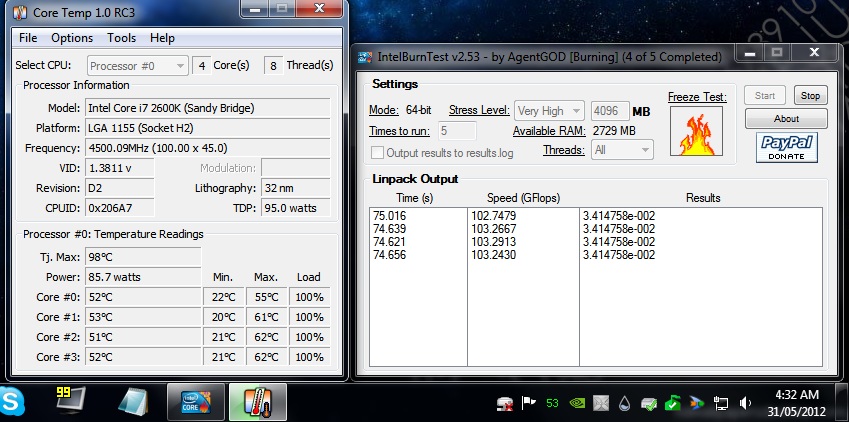Screen dimensions: 849x422
Task: Click the empty Modulation field
Action: [x=296, y=168]
